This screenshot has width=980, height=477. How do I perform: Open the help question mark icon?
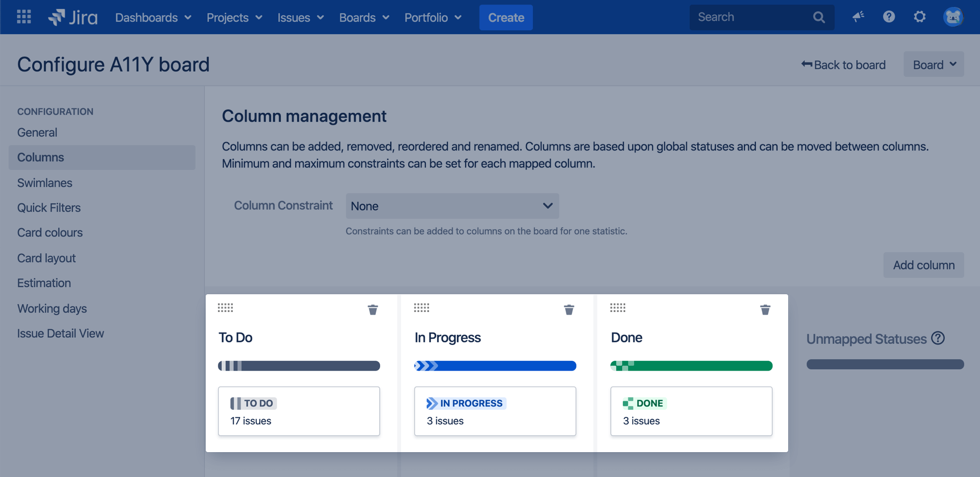click(x=889, y=17)
